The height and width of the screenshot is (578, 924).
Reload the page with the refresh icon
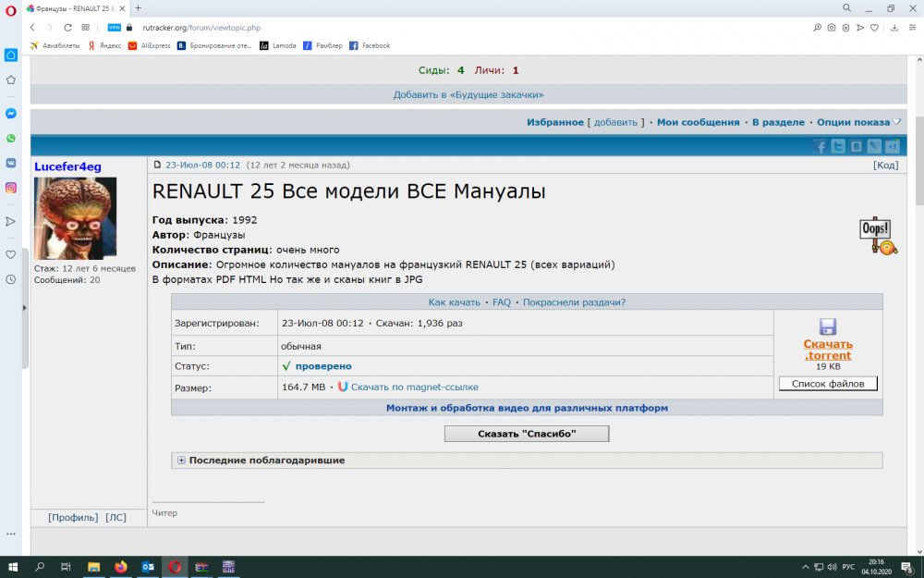pyautogui.click(x=67, y=28)
